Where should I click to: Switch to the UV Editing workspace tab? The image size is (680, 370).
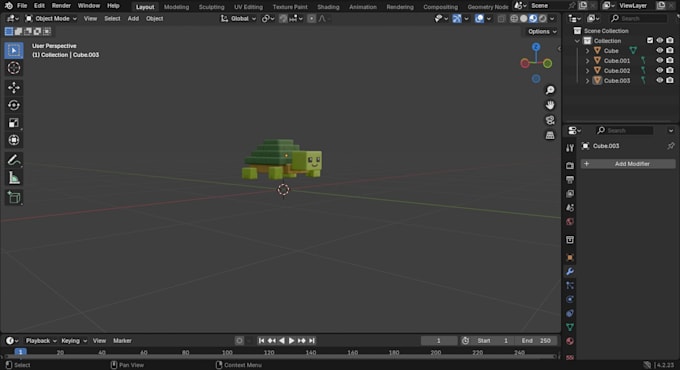tap(248, 7)
